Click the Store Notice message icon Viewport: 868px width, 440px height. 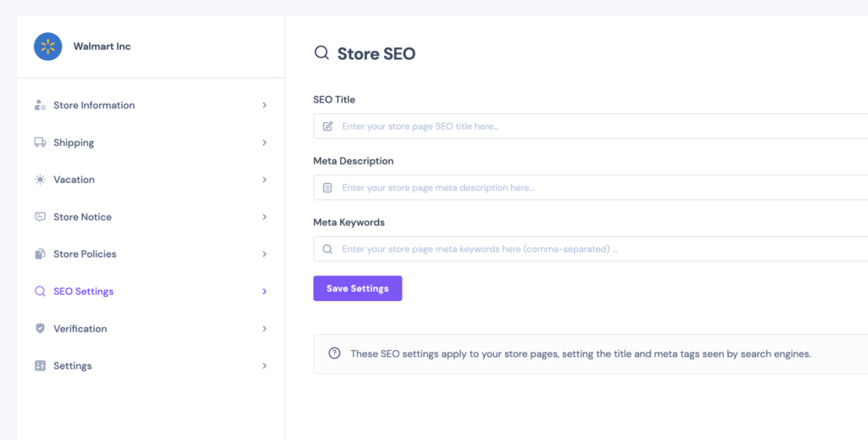coord(40,217)
